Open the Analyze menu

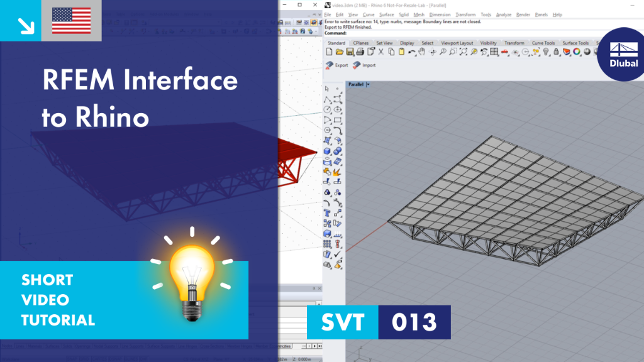[x=504, y=15]
